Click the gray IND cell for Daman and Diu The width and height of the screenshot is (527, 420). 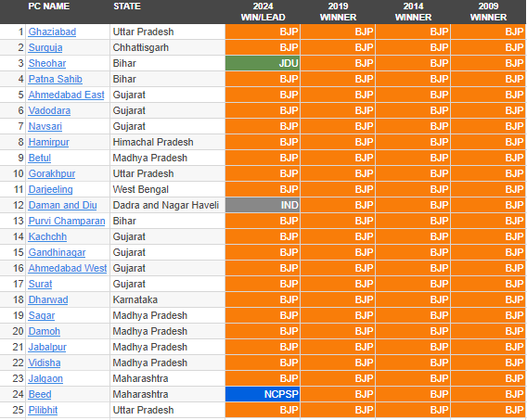263,206
